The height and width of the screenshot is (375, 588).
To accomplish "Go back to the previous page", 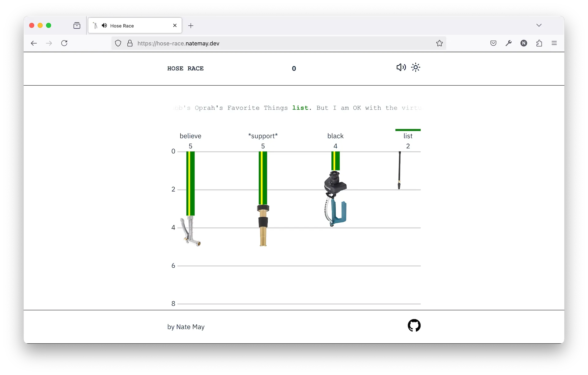I will pyautogui.click(x=34, y=43).
